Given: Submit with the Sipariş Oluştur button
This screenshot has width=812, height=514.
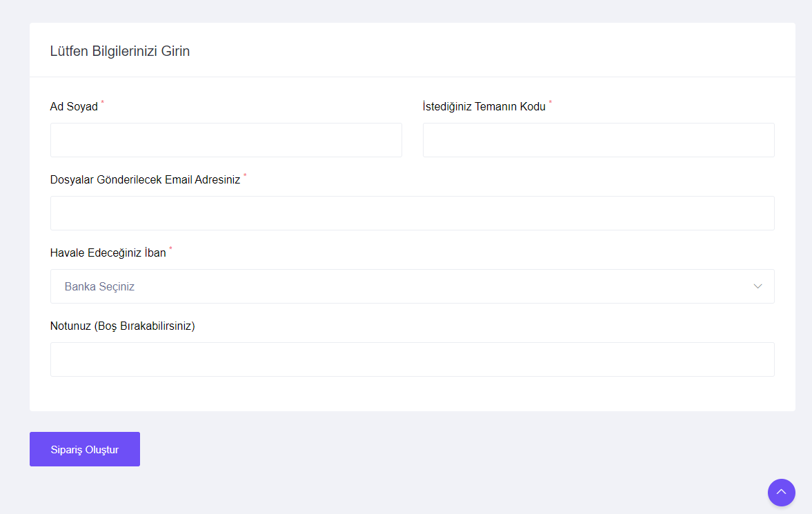Looking at the screenshot, I should [84, 449].
